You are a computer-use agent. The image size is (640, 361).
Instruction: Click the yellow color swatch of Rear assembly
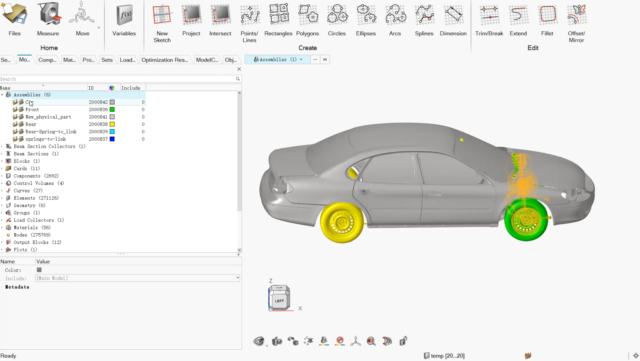tap(112, 124)
